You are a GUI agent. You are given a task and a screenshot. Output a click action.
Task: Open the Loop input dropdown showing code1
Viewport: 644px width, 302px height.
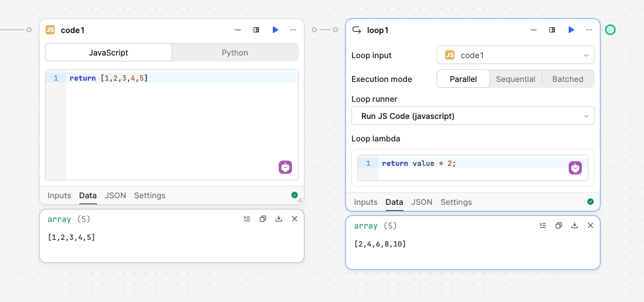[515, 55]
